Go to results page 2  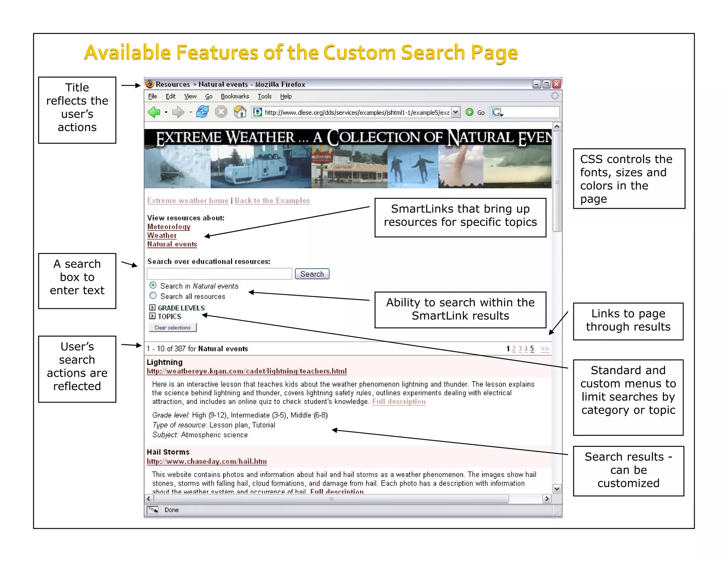[x=514, y=349]
